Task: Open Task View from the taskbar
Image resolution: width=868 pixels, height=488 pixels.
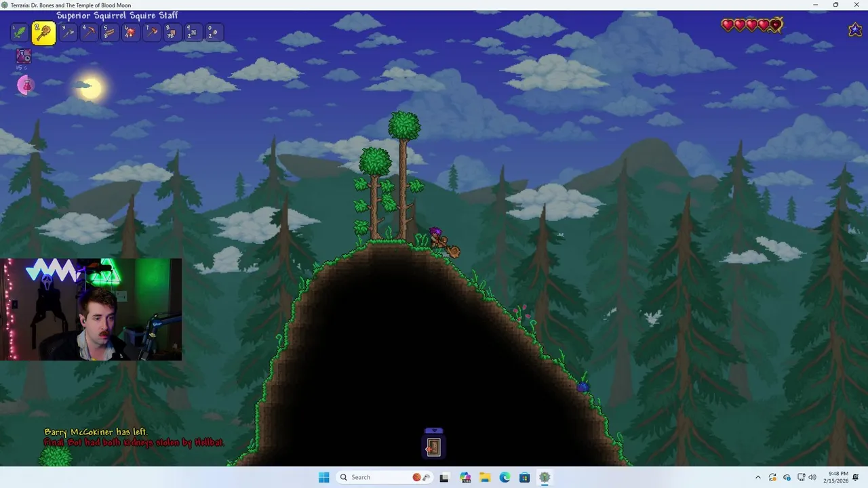Action: (444, 477)
